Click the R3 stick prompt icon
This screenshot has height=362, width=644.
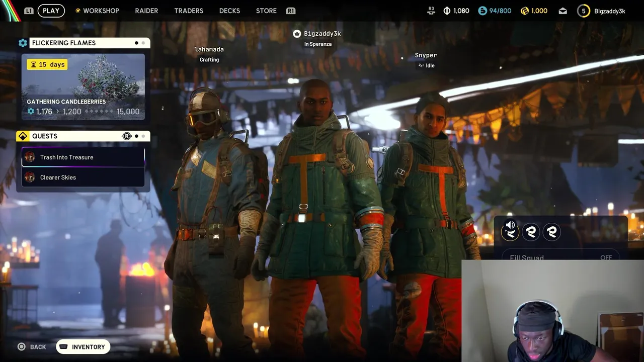pos(431,11)
